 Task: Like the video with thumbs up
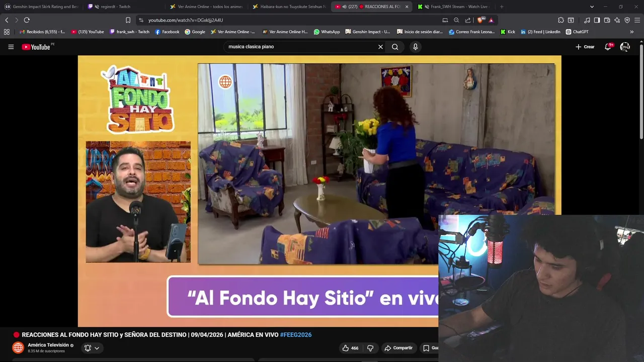[350, 348]
